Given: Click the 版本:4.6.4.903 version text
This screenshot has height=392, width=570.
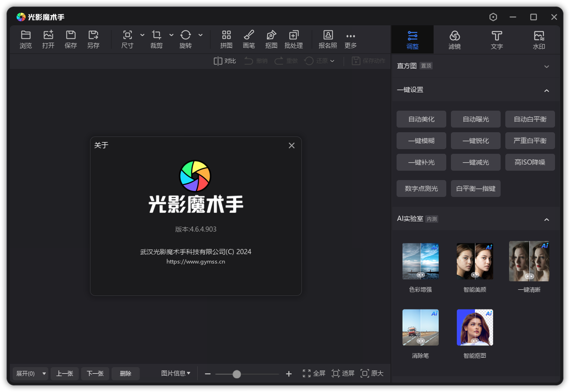Looking at the screenshot, I should coord(196,229).
